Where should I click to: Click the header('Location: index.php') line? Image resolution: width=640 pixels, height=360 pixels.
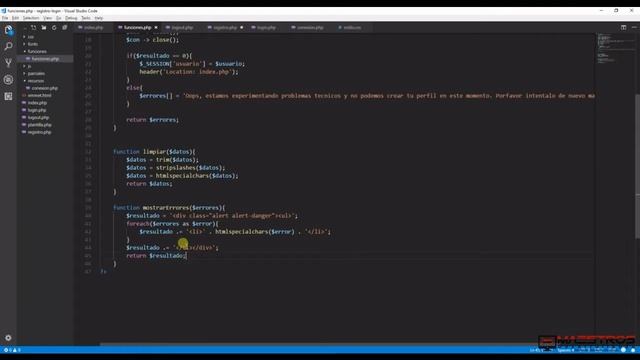point(189,72)
